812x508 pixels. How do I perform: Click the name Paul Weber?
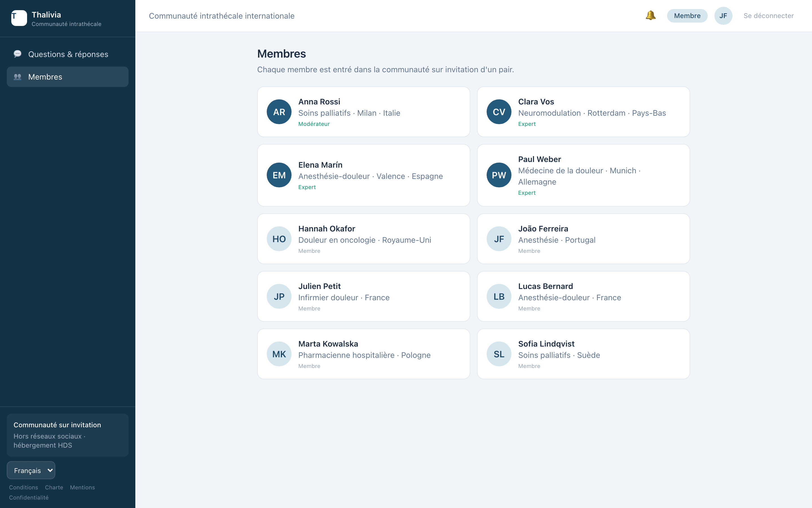point(539,159)
